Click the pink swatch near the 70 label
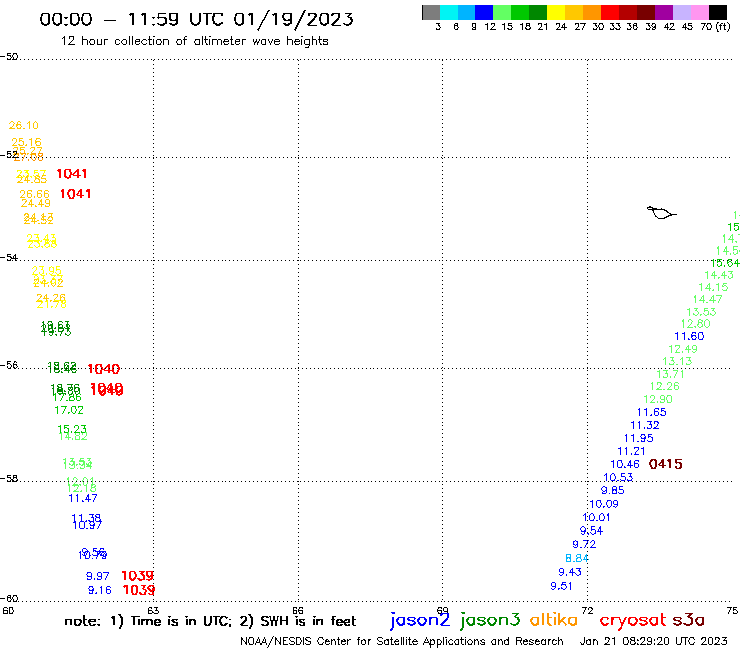The width and height of the screenshot is (740, 650). click(x=699, y=12)
